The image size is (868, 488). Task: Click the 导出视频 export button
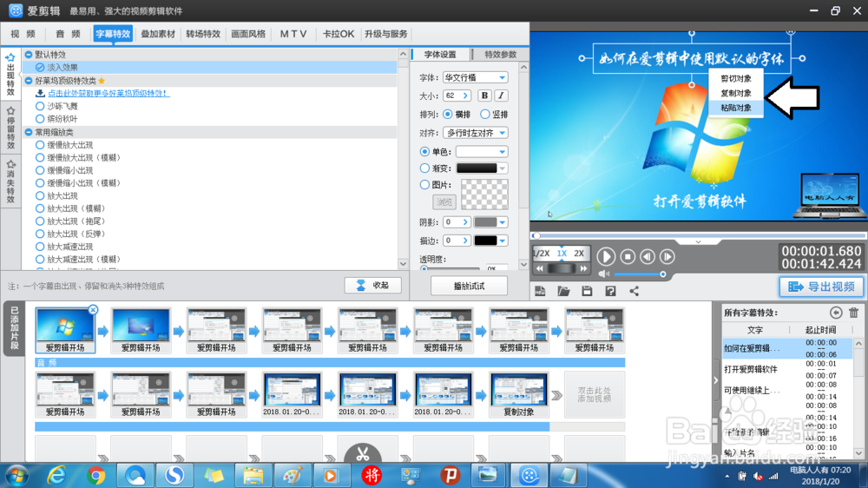(821, 287)
